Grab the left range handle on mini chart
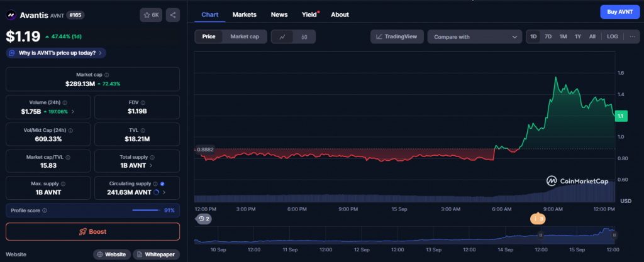The image size is (644, 262). coord(540,235)
